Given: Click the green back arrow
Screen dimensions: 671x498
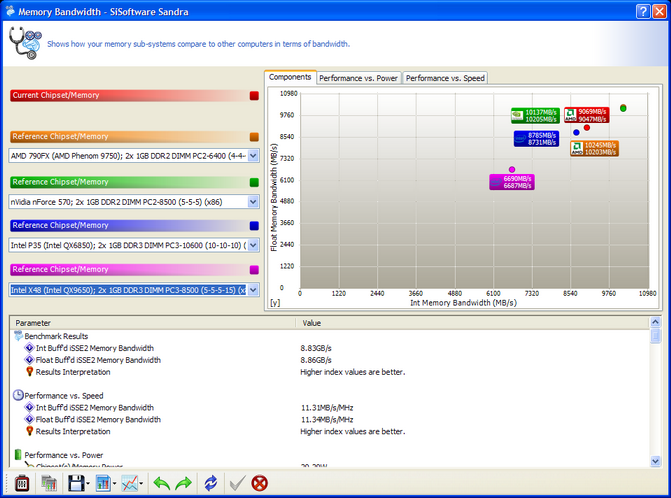Looking at the screenshot, I should tap(160, 483).
